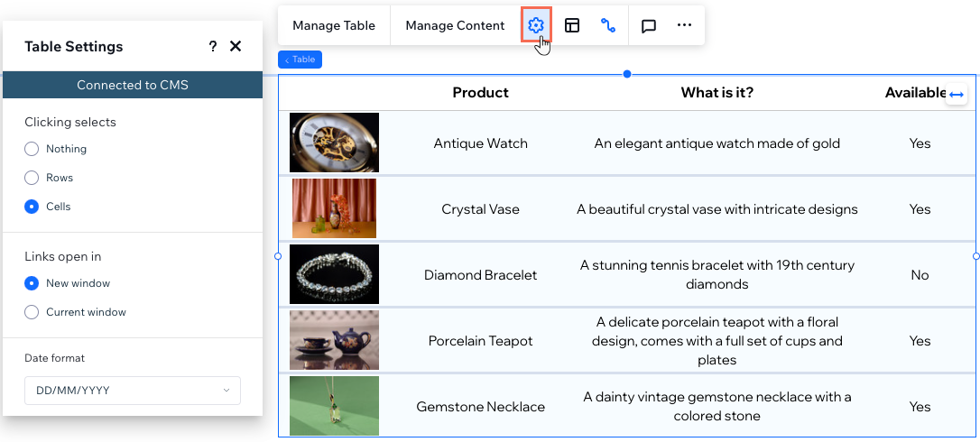The height and width of the screenshot is (442, 980).
Task: Open the comments speech bubble icon
Action: (649, 25)
